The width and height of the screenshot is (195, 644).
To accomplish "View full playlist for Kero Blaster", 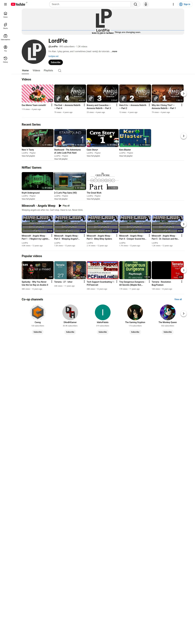I will pos(126,156).
